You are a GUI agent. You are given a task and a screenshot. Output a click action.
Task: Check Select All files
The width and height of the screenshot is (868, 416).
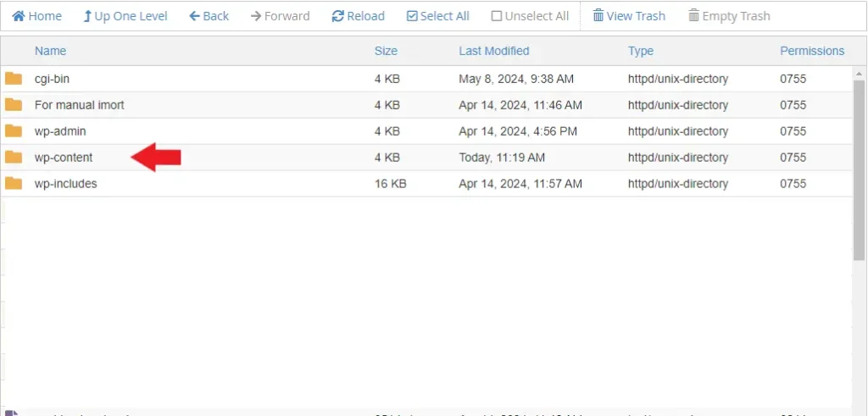[412, 16]
